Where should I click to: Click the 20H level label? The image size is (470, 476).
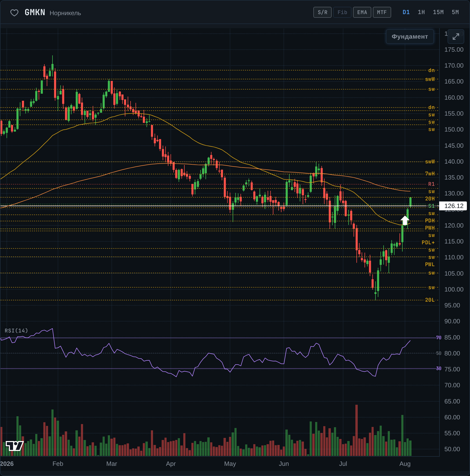point(430,199)
